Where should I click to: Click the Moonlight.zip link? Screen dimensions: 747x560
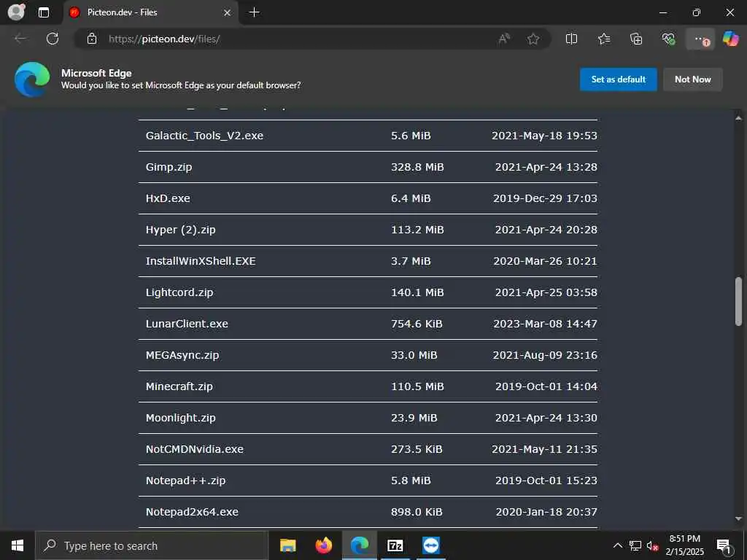[x=181, y=418]
